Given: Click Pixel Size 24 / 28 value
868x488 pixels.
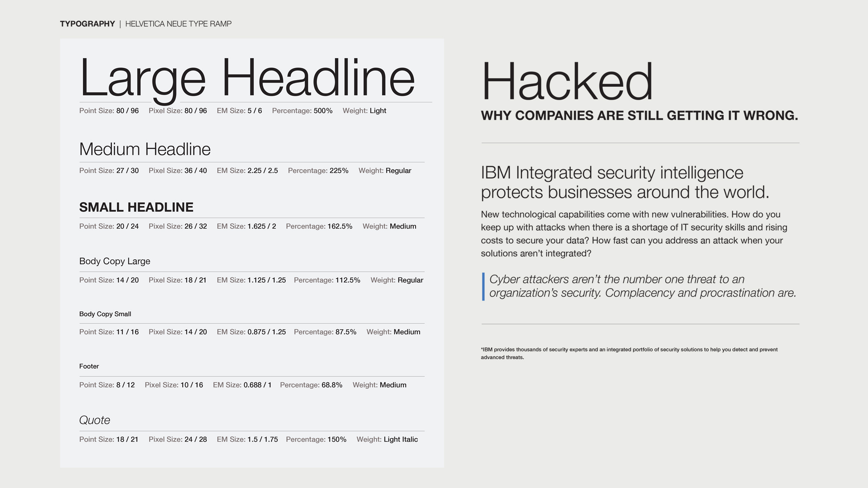Looking at the screenshot, I should pyautogui.click(x=195, y=439).
